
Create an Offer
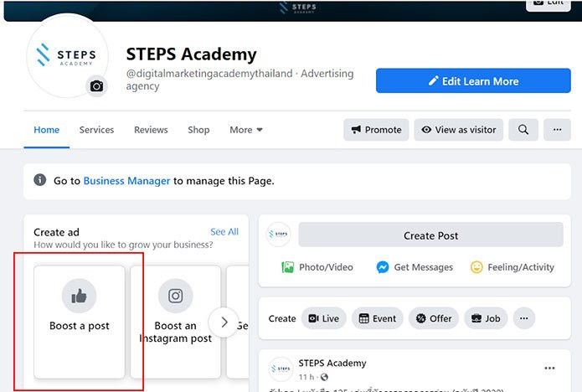[434, 318]
